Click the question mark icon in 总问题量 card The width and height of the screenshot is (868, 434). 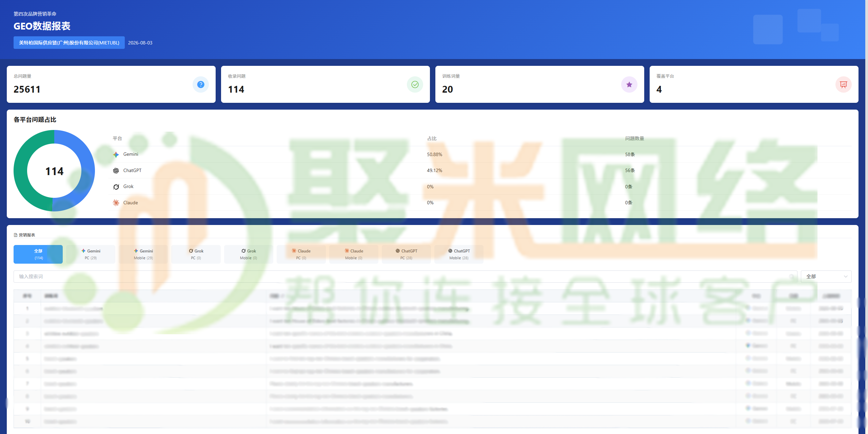coord(201,84)
